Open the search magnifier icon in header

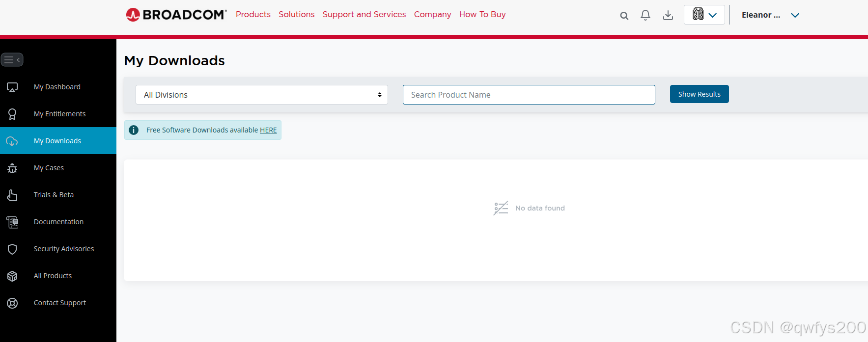[624, 16]
